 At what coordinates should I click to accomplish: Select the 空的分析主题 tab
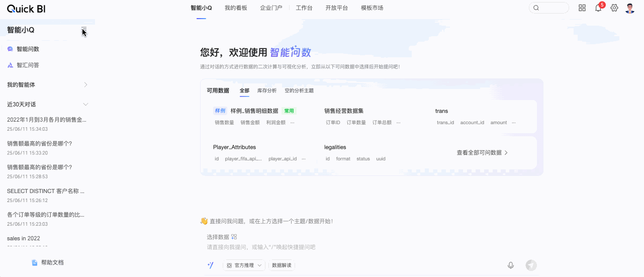299,90
